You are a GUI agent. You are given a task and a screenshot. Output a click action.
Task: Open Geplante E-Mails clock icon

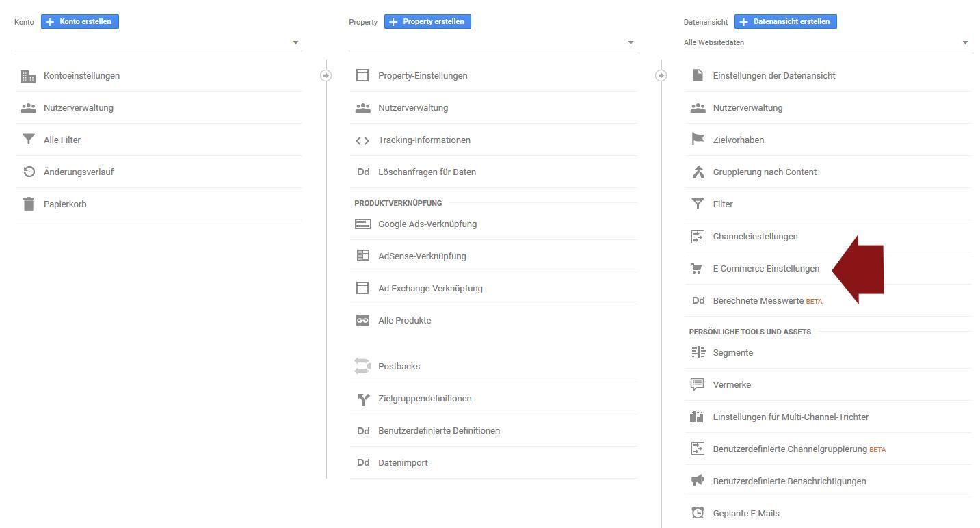(x=698, y=513)
